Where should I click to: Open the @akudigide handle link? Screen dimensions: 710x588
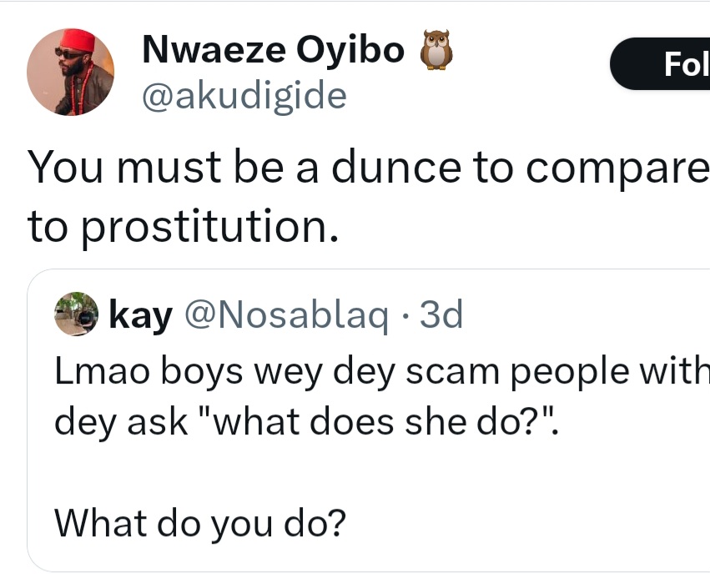pos(244,97)
